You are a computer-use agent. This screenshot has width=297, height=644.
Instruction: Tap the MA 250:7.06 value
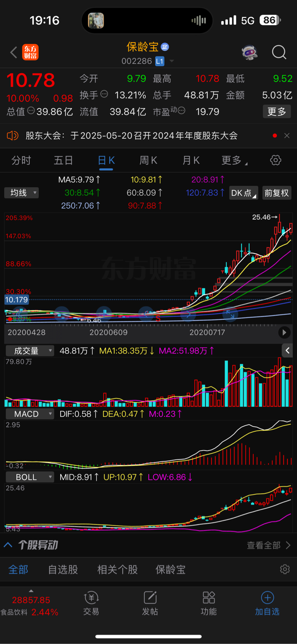click(x=80, y=206)
